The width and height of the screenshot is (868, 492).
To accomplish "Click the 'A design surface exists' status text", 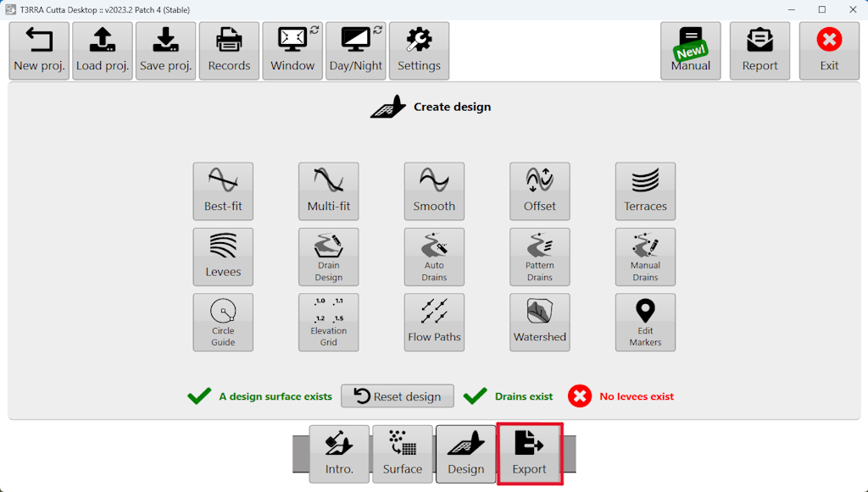I will 275,396.
